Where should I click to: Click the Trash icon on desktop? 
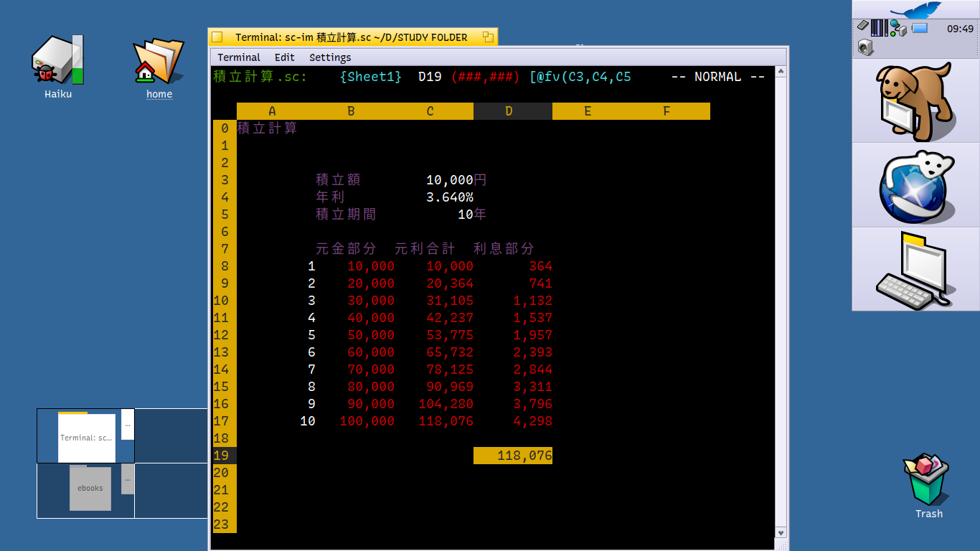[928, 481]
